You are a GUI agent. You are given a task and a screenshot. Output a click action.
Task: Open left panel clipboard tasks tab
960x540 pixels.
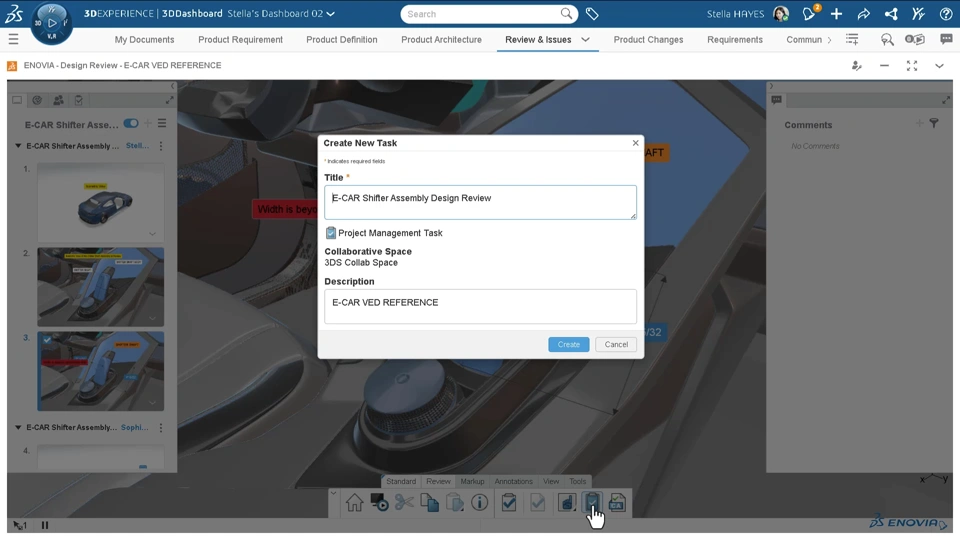[x=78, y=100]
